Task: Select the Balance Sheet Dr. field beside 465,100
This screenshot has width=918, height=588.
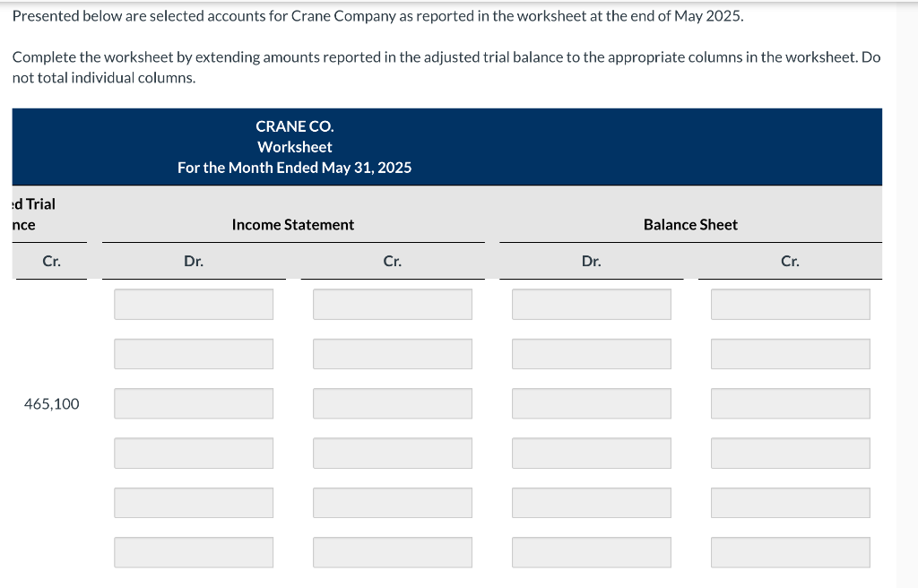Action: [x=592, y=403]
